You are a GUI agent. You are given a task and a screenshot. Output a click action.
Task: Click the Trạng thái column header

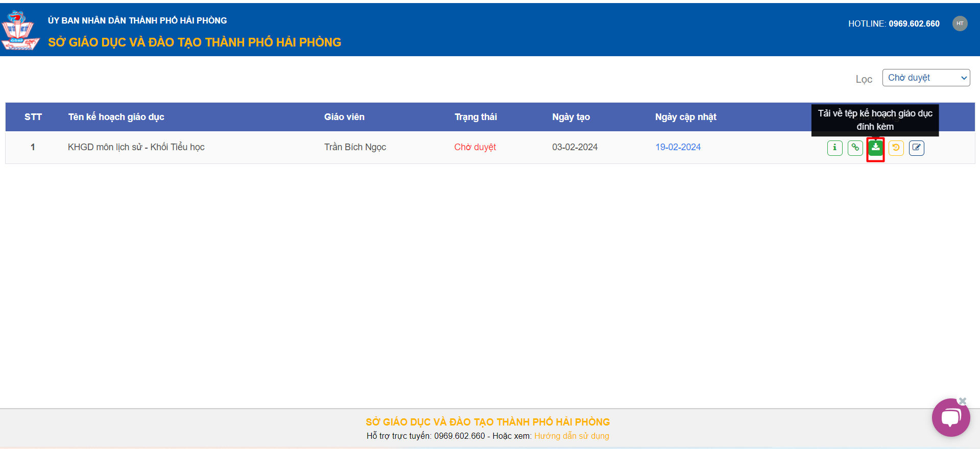click(475, 117)
